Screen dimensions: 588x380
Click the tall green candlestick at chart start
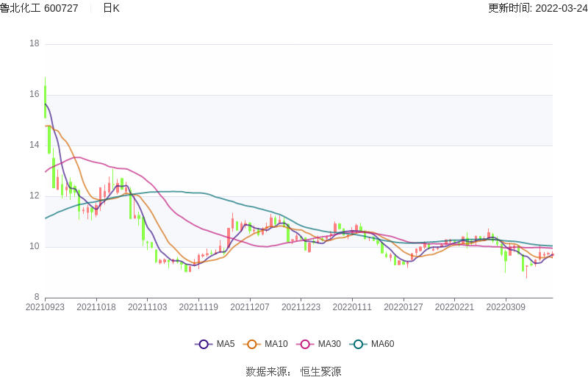[45, 101]
